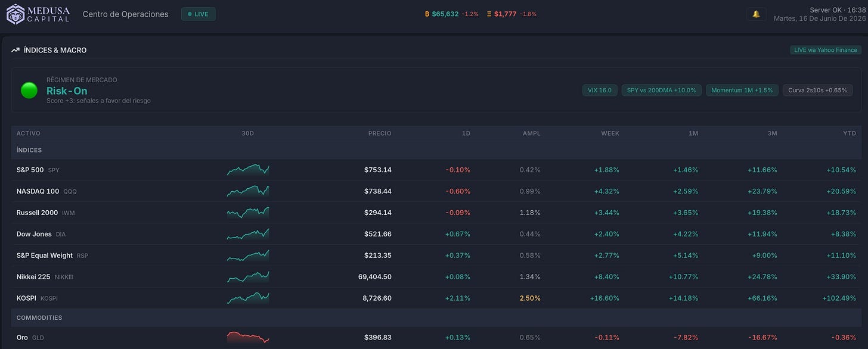868x349 pixels.
Task: Open Centro de Operaciones page title
Action: [x=126, y=14]
